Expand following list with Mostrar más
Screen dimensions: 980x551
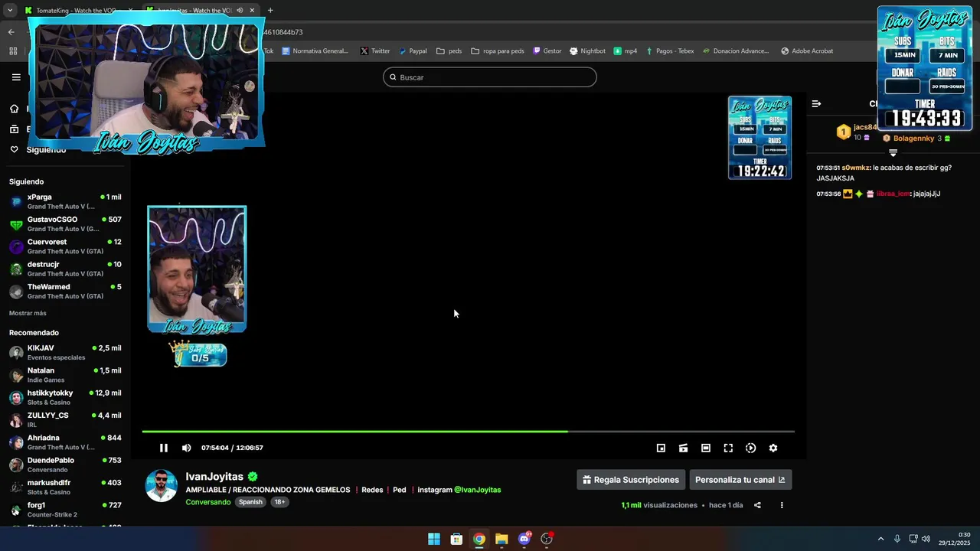(28, 313)
